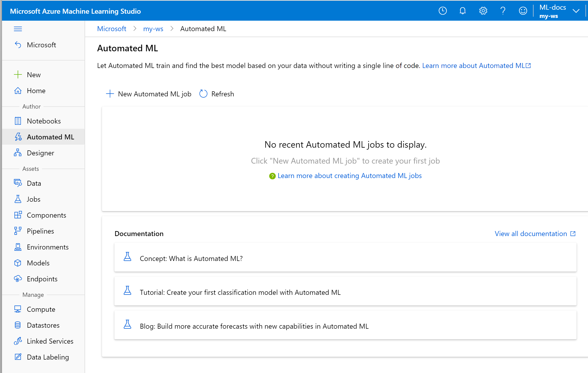
Task: Click the Designer diagram icon
Action: click(x=18, y=153)
